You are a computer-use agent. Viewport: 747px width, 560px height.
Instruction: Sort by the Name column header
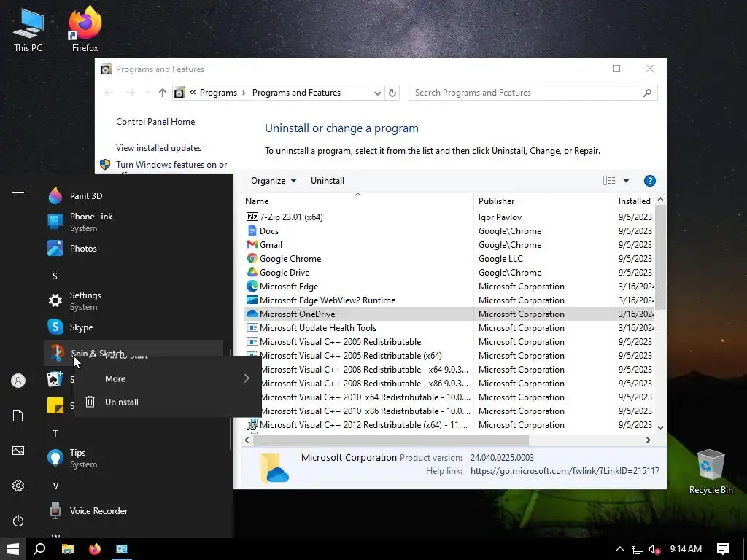pos(357,201)
